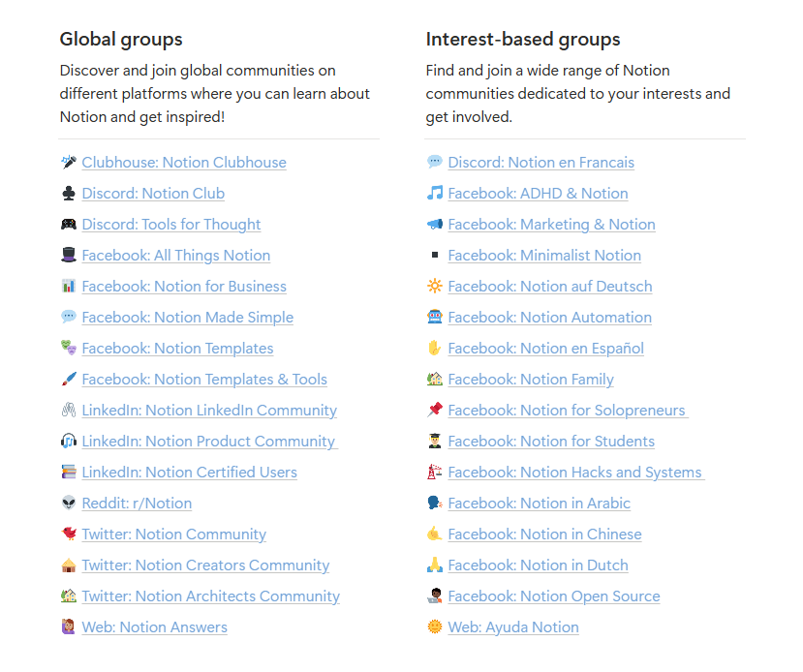803x672 pixels.
Task: Open Facebook: Notion in Arabic group
Action: [539, 503]
